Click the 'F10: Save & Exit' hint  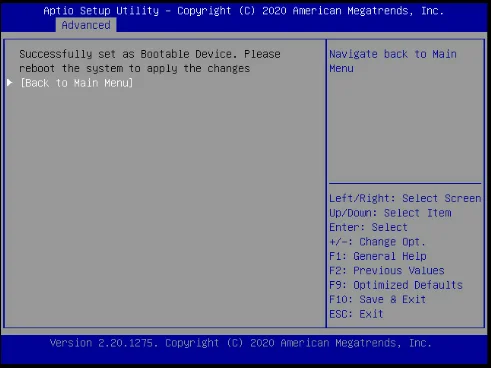377,299
